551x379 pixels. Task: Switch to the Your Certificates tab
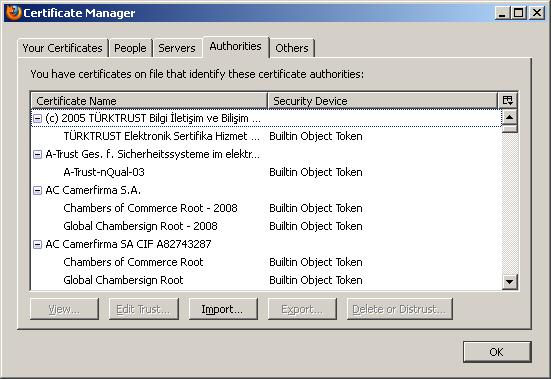(63, 48)
